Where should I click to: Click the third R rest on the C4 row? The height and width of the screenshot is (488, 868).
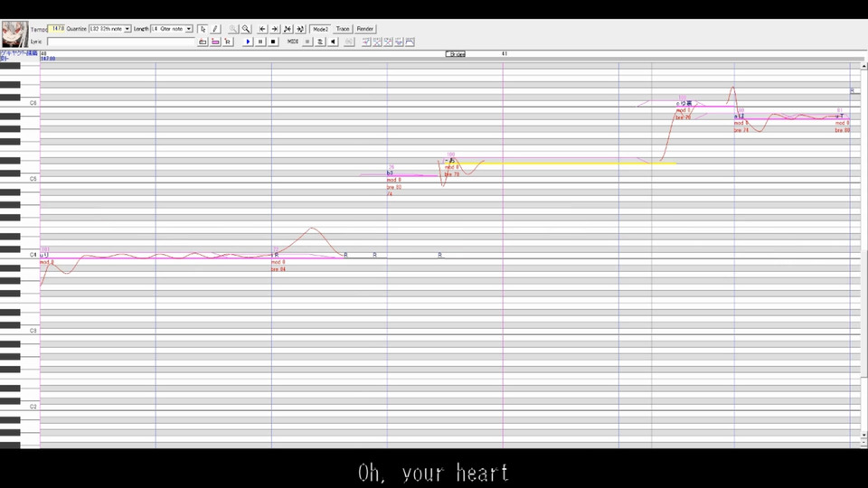(x=440, y=255)
